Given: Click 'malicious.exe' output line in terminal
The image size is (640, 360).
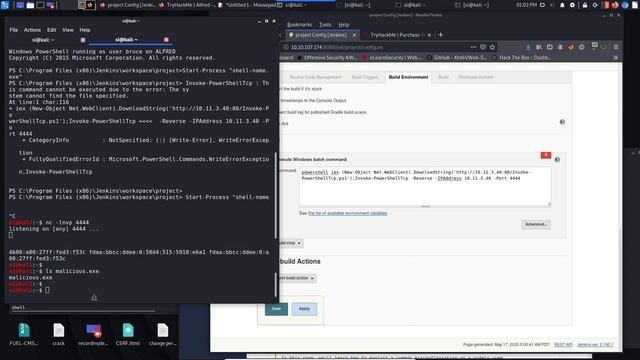Looking at the screenshot, I should coord(31,278).
